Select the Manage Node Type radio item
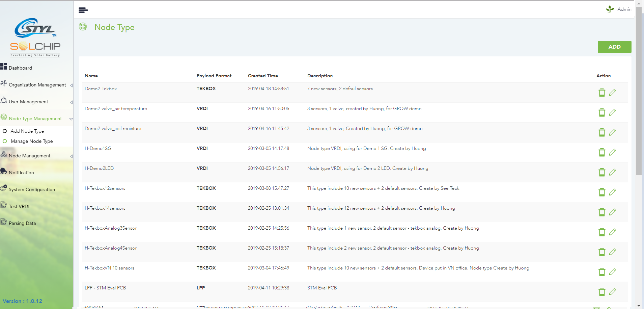644x309 pixels. [x=5, y=141]
